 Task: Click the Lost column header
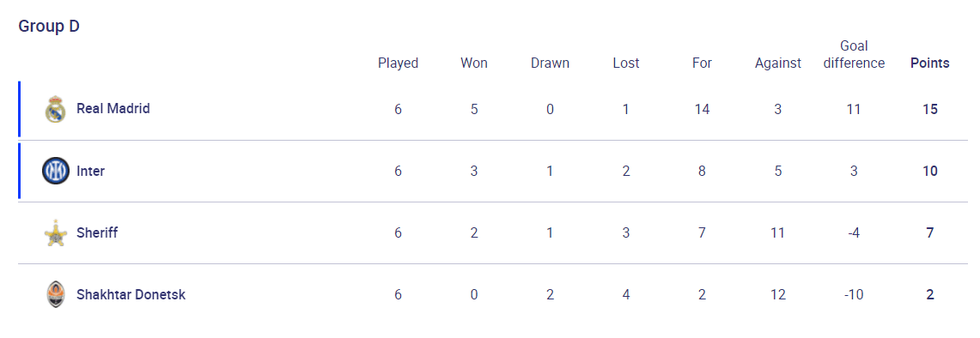point(625,63)
